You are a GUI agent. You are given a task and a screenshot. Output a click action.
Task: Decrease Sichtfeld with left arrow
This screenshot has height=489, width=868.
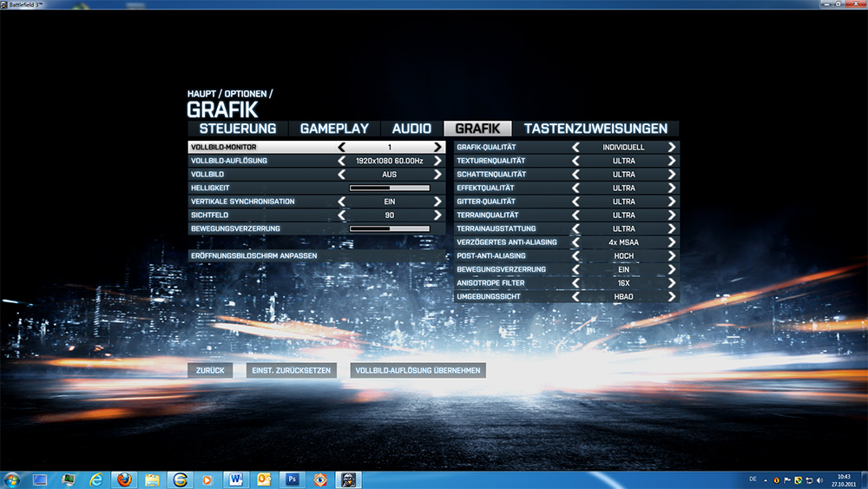[341, 215]
